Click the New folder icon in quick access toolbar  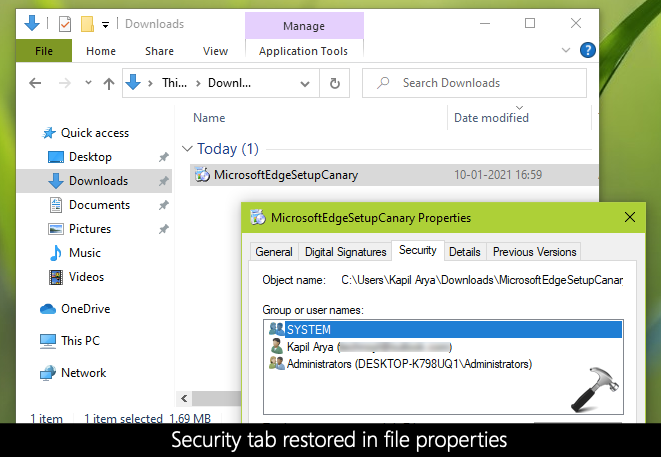[x=87, y=24]
